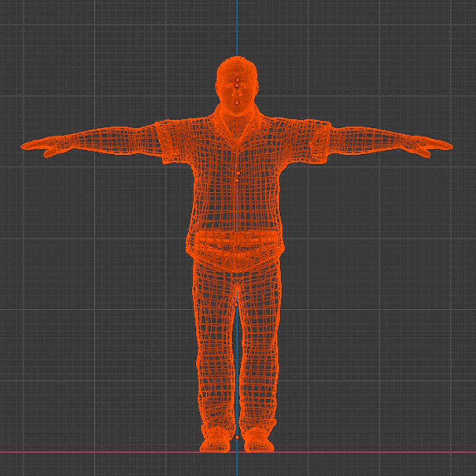The height and width of the screenshot is (476, 476).
Task: Select the origin dot between the upper legs
Action: (x=236, y=305)
